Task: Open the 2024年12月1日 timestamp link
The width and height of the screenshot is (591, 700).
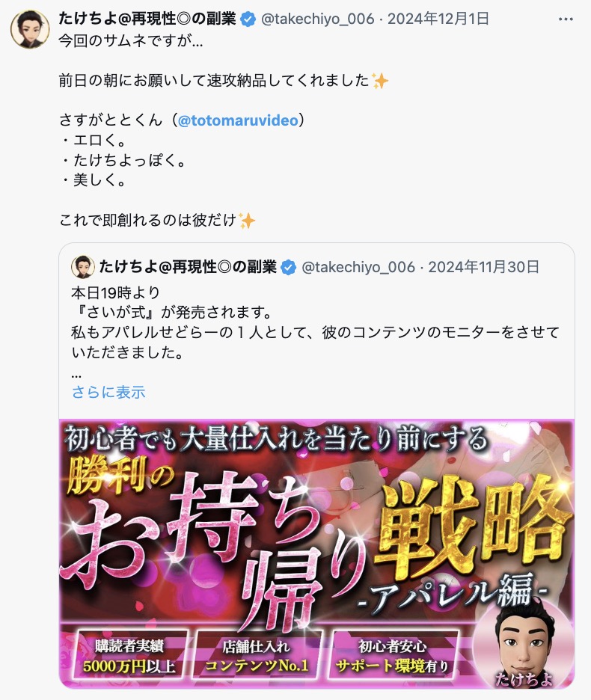Action: point(438,19)
